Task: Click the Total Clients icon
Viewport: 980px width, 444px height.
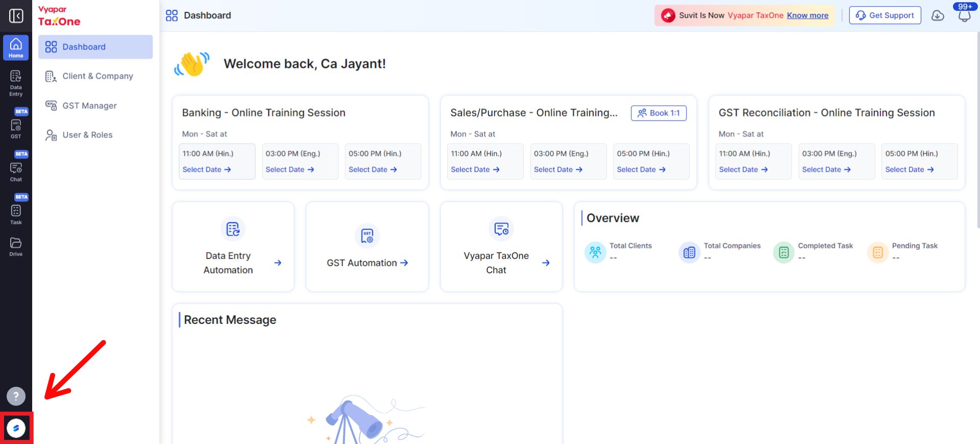Action: [x=595, y=252]
